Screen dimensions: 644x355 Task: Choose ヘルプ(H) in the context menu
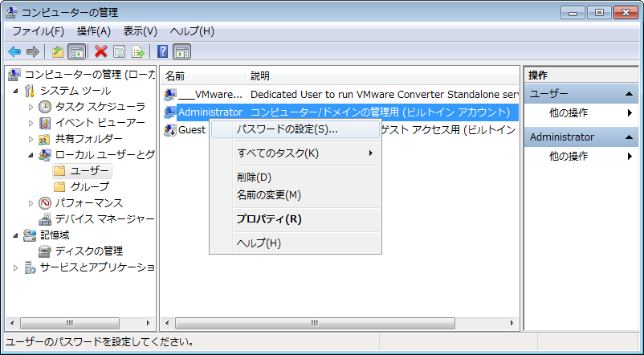point(296,243)
